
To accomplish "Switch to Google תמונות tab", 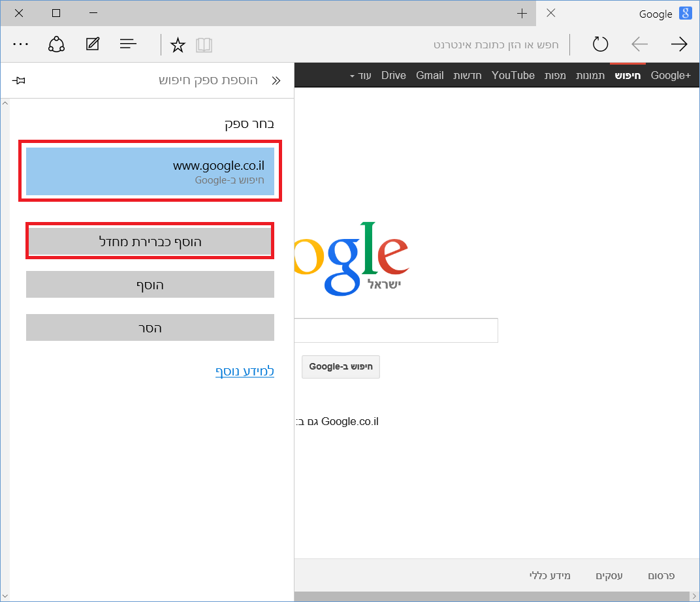I will pos(590,75).
